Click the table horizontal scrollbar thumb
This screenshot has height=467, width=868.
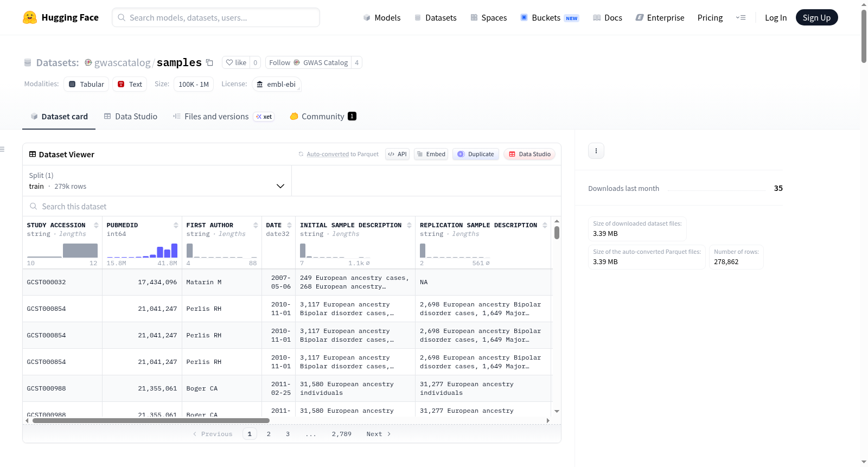pyautogui.click(x=151, y=420)
